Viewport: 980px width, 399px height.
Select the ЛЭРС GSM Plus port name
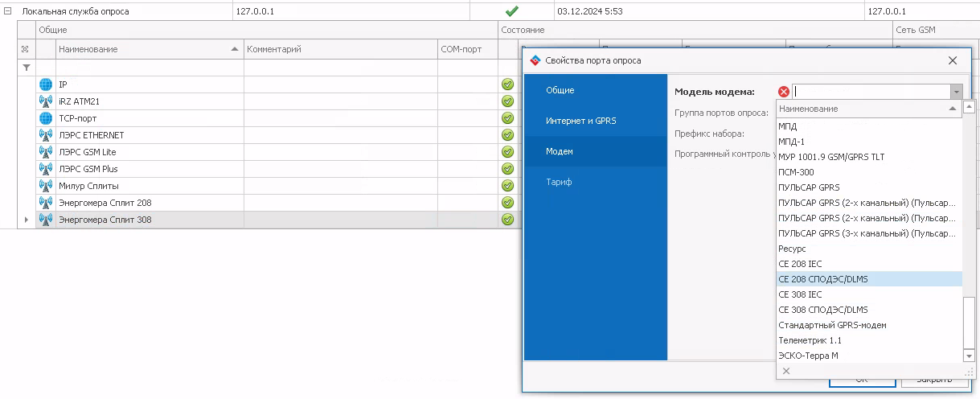point(88,169)
